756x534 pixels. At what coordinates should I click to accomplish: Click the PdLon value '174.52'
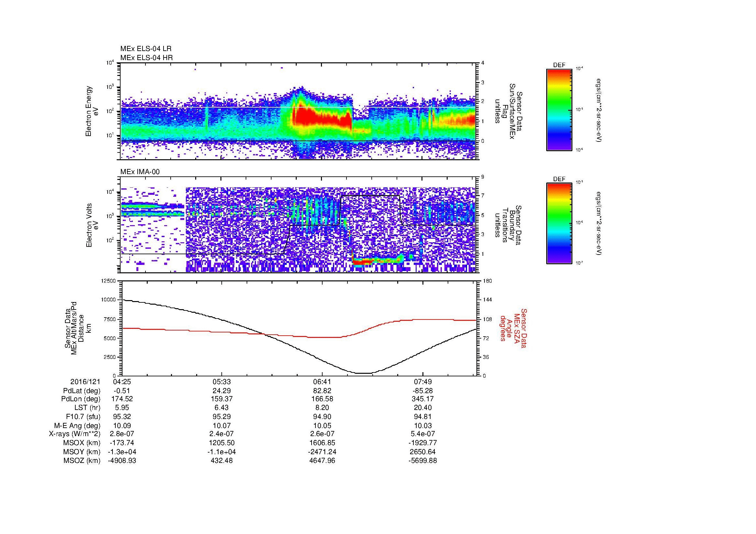coord(122,399)
